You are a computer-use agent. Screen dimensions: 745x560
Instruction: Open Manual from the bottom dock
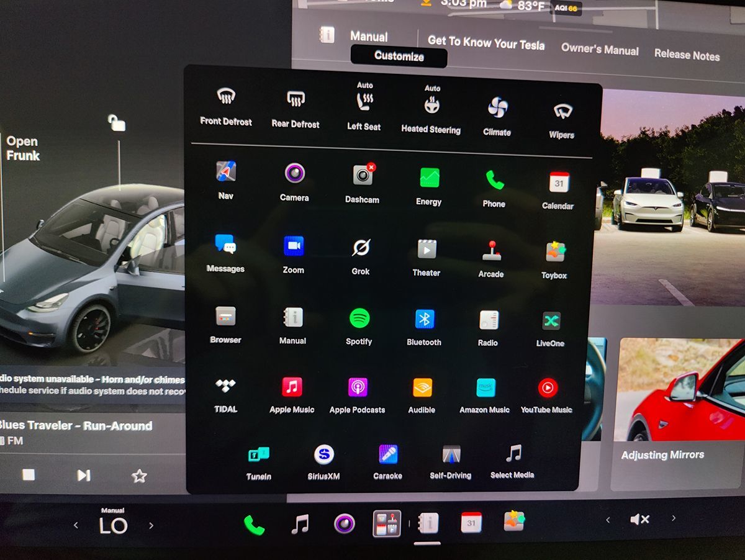click(428, 523)
